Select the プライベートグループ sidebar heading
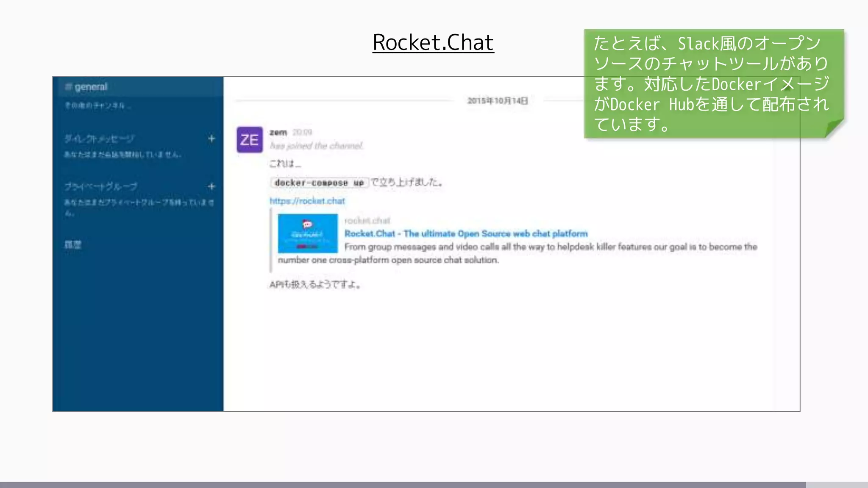 [x=101, y=186]
